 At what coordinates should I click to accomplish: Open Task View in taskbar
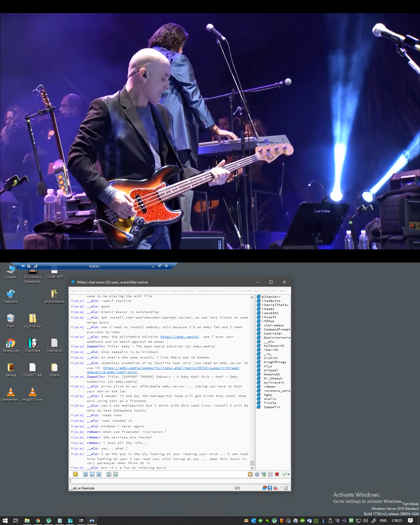click(x=16, y=521)
